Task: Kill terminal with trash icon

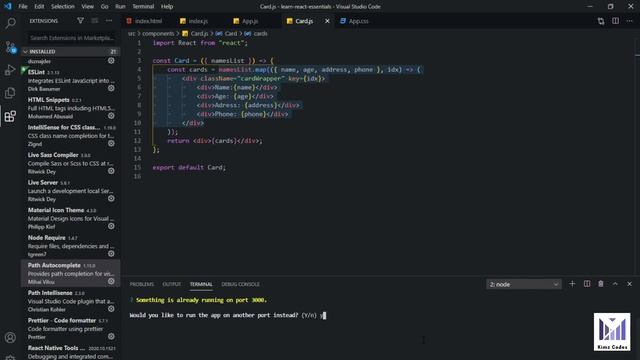Action: point(601,284)
